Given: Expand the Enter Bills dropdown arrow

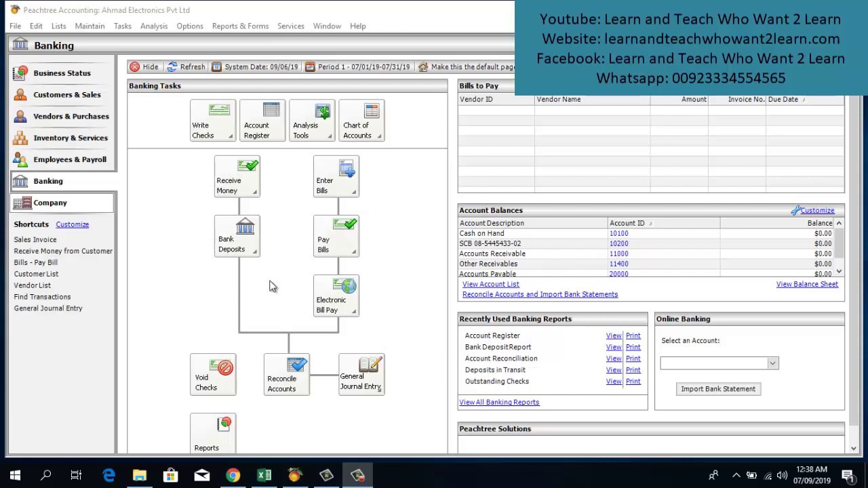Looking at the screenshot, I should [x=354, y=192].
